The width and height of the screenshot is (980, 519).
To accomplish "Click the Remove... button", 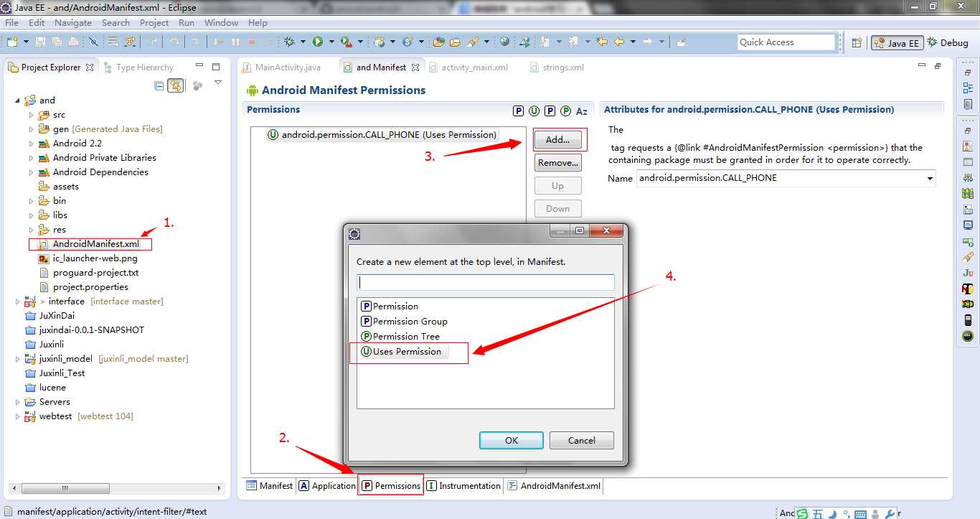I will pyautogui.click(x=558, y=163).
